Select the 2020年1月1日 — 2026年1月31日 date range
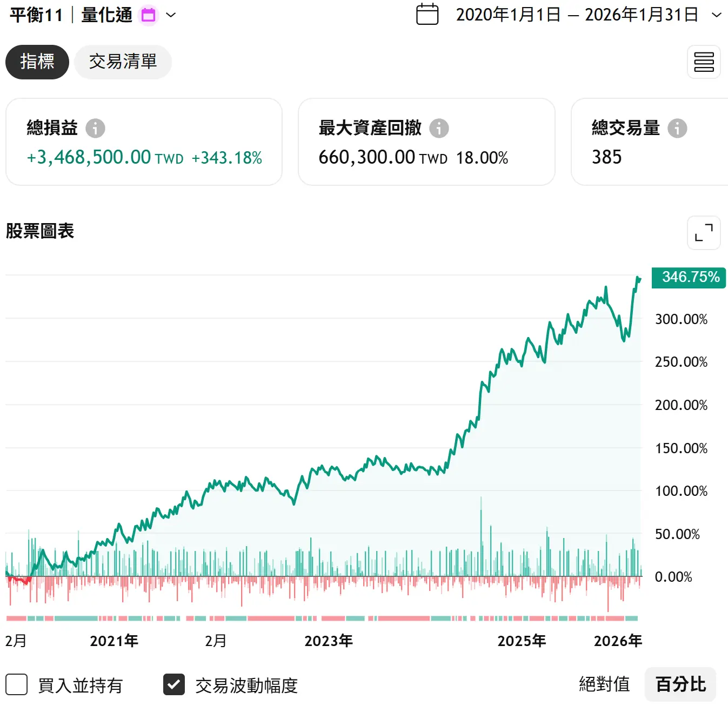This screenshot has height=706, width=728. [x=577, y=15]
